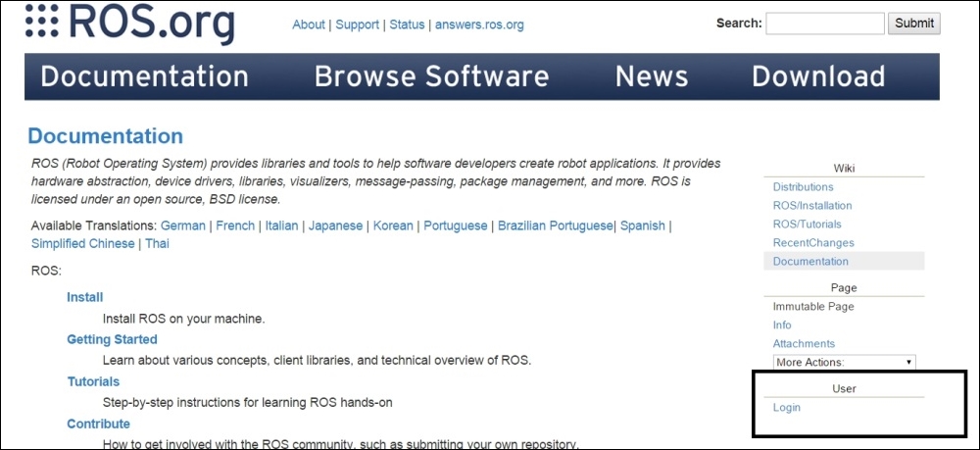Click the ROS.org logo
The height and width of the screenshot is (450, 980).
point(130,23)
